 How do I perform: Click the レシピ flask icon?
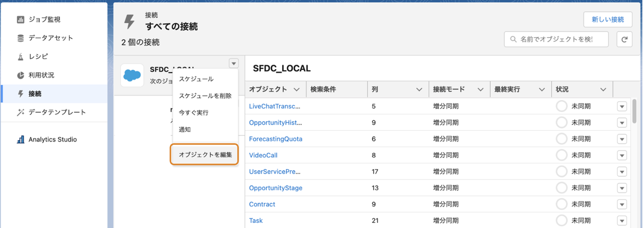[x=21, y=57]
